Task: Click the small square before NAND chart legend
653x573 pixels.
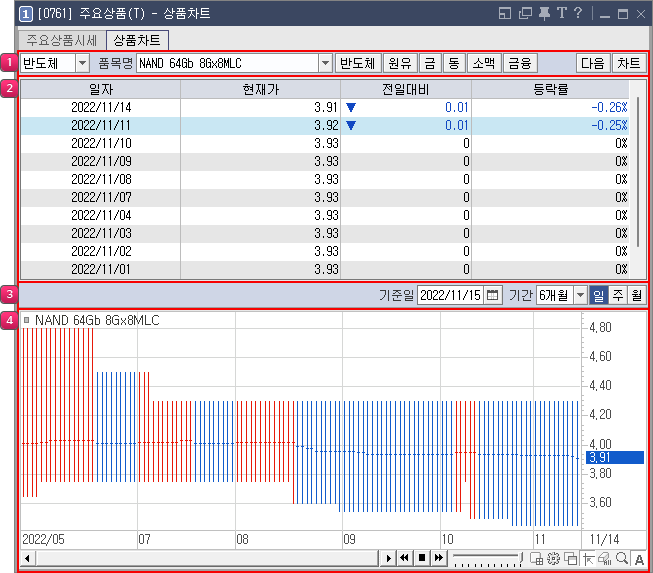Action: (x=27, y=320)
